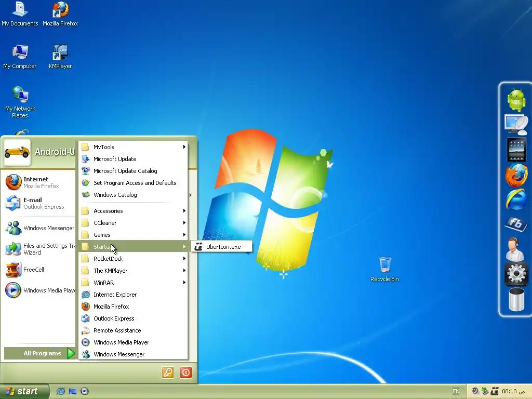Viewport: 532px width, 399px height.
Task: Open Files and Settings Transfer Wizard
Action: (40, 249)
